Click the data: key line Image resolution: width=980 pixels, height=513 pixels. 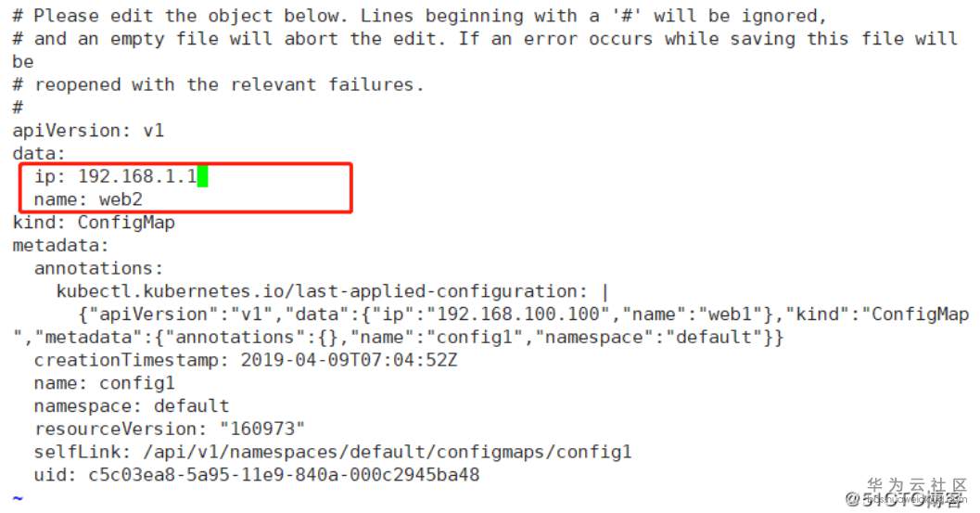39,153
